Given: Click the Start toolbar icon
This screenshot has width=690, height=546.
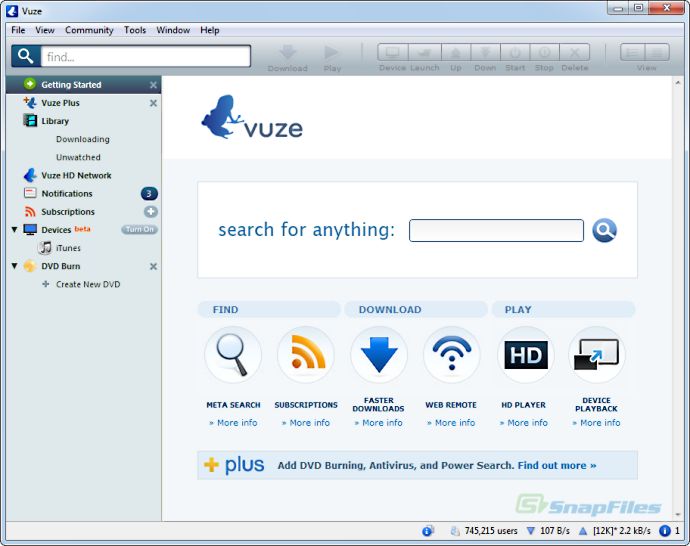Looking at the screenshot, I should 515,52.
